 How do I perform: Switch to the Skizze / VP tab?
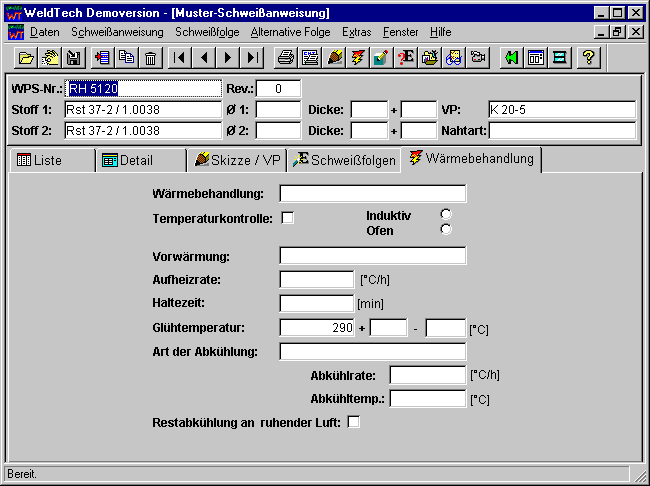click(237, 160)
